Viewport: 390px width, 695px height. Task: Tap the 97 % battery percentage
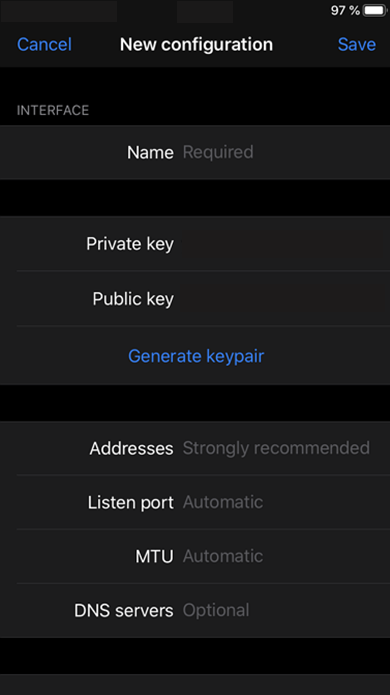345,10
